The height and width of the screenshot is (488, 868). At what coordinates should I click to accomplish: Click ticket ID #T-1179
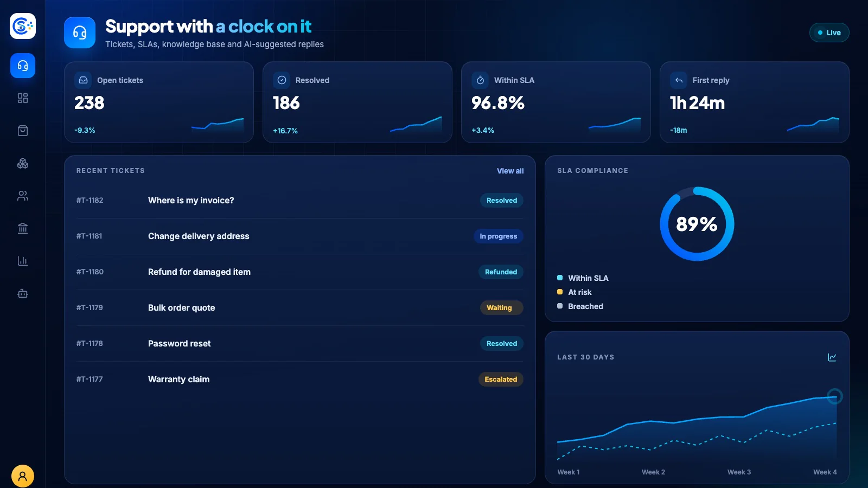90,308
